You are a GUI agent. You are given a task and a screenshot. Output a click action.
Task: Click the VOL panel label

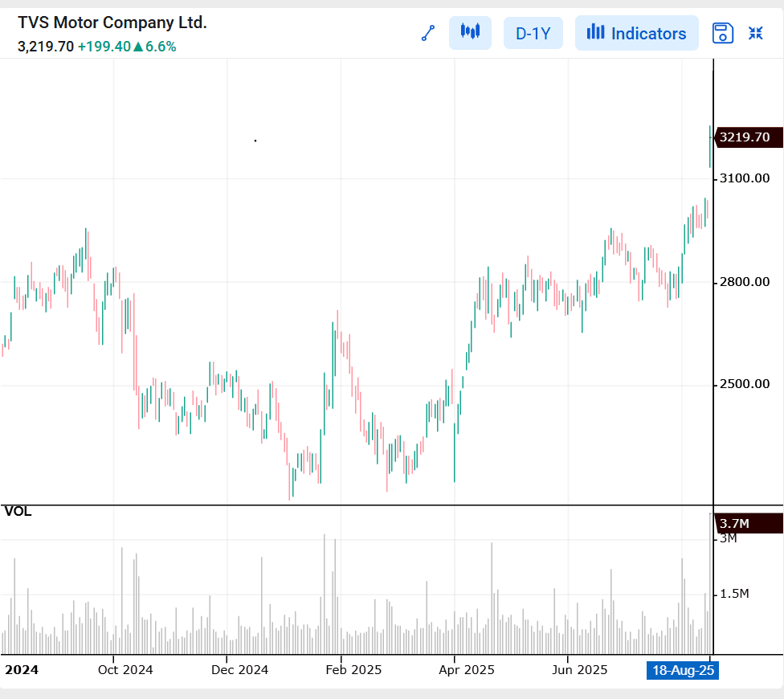18,511
